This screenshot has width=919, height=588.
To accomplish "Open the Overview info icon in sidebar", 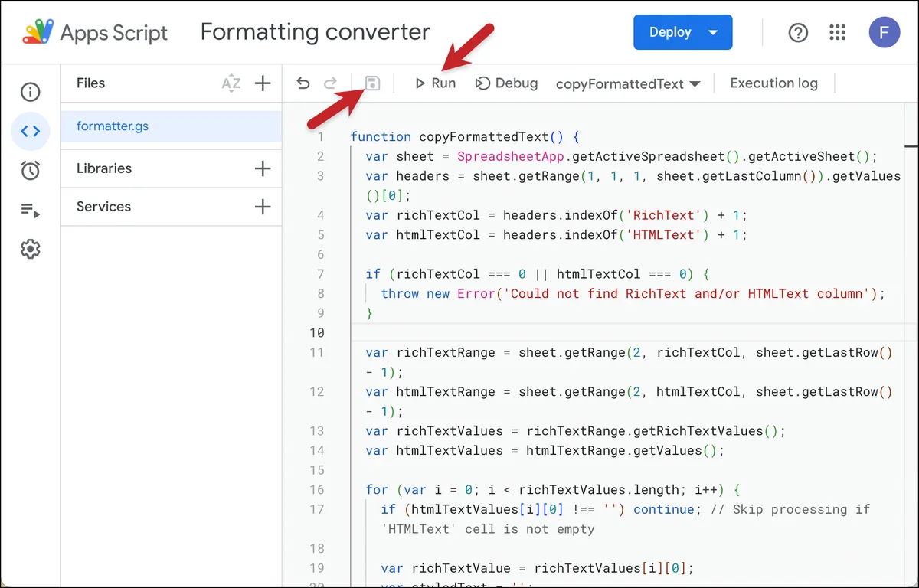I will tap(30, 93).
